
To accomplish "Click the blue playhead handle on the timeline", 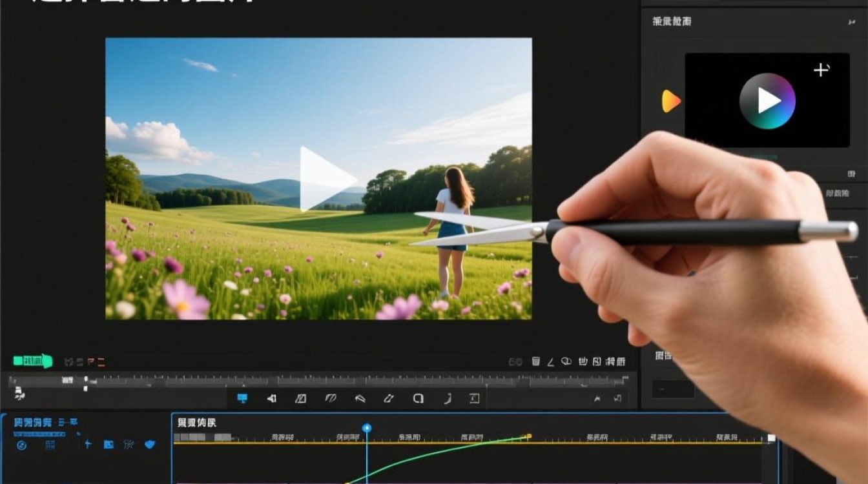I will pyautogui.click(x=367, y=428).
